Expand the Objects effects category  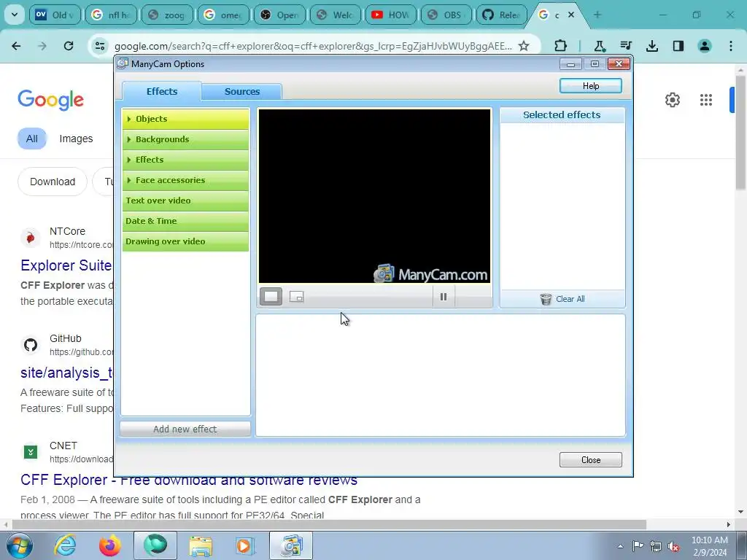pos(185,119)
